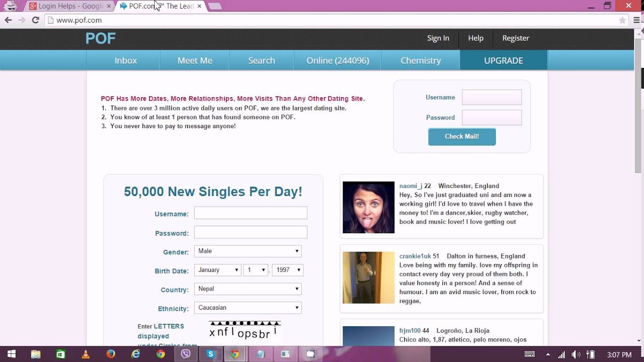Click the address bar URL

click(79, 20)
